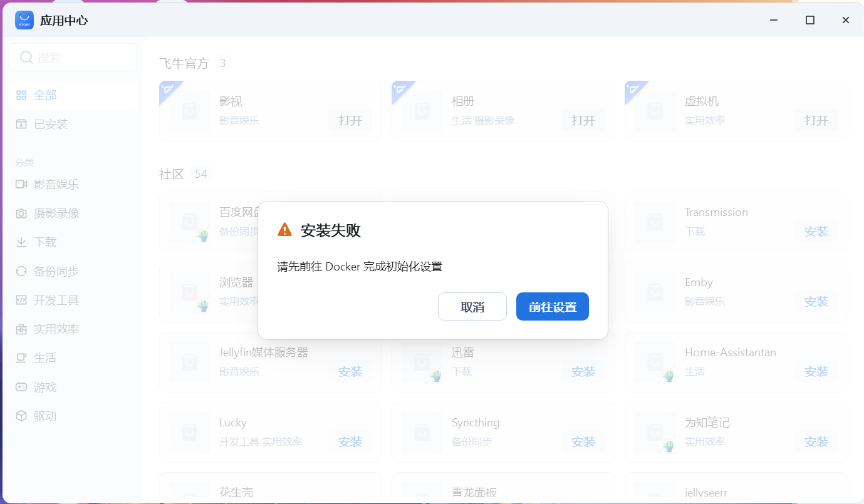
Task: Click the 分类 label in the sidebar
Action: 24,163
